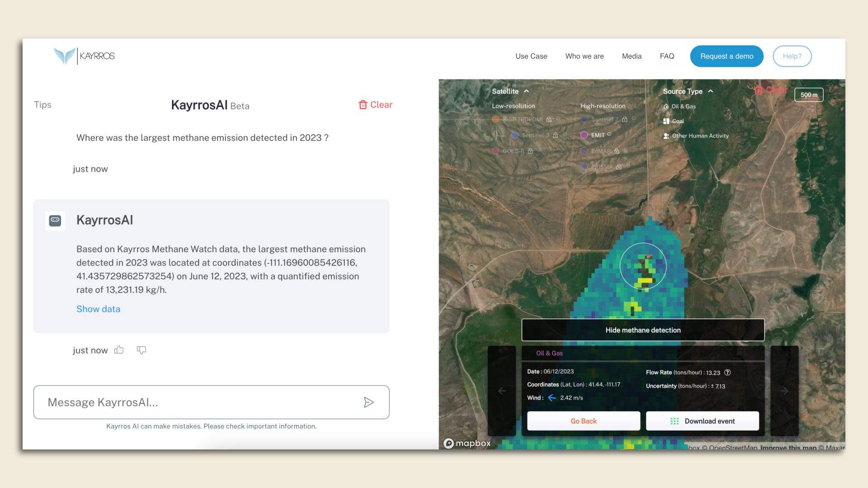868x488 pixels.
Task: Click the Clear trash icon on the map
Action: (x=759, y=90)
